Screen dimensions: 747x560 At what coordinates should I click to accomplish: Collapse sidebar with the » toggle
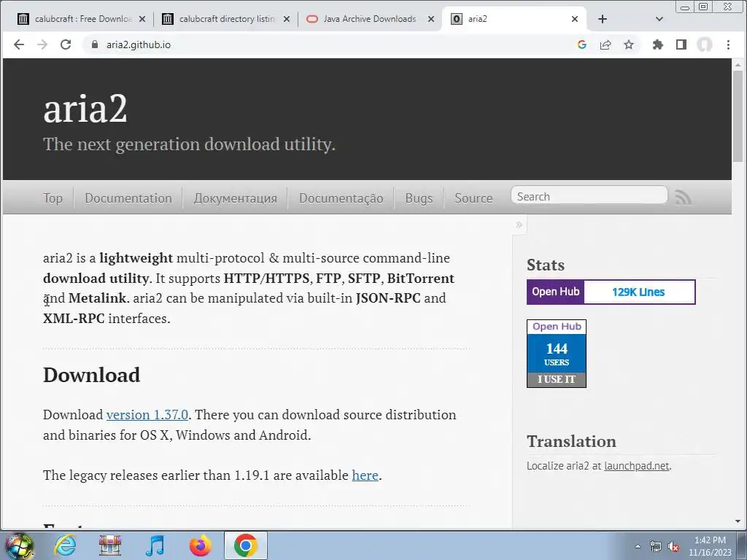pyautogui.click(x=519, y=225)
